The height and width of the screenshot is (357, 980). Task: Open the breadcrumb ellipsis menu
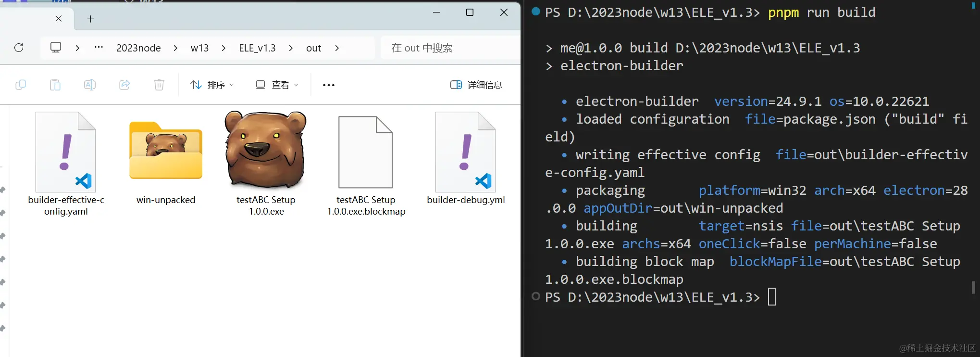coord(99,48)
